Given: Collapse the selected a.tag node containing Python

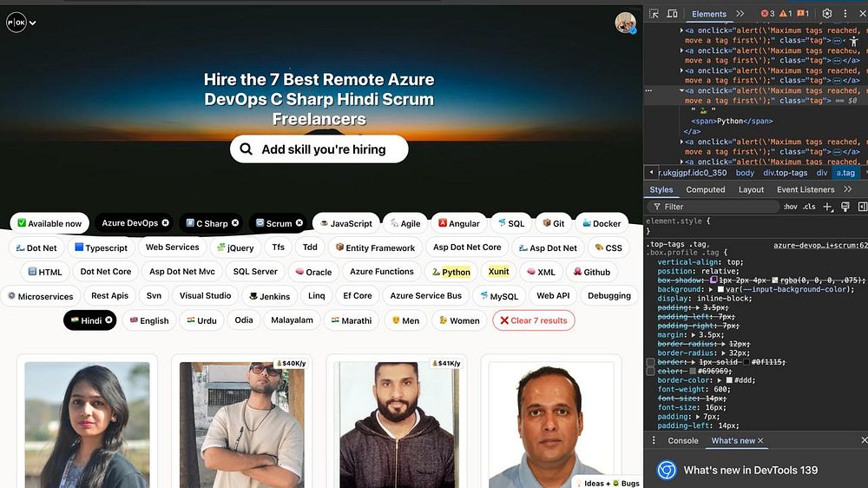Looking at the screenshot, I should point(681,90).
